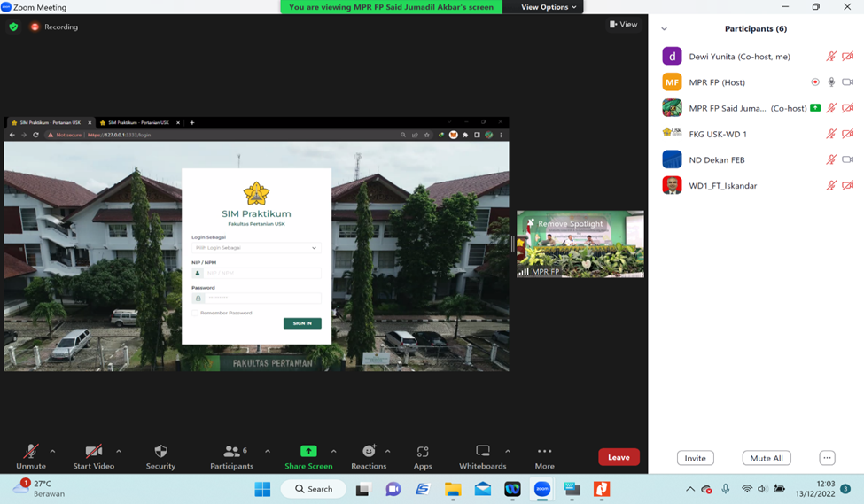Click the shared browser back arrow

coord(12,135)
